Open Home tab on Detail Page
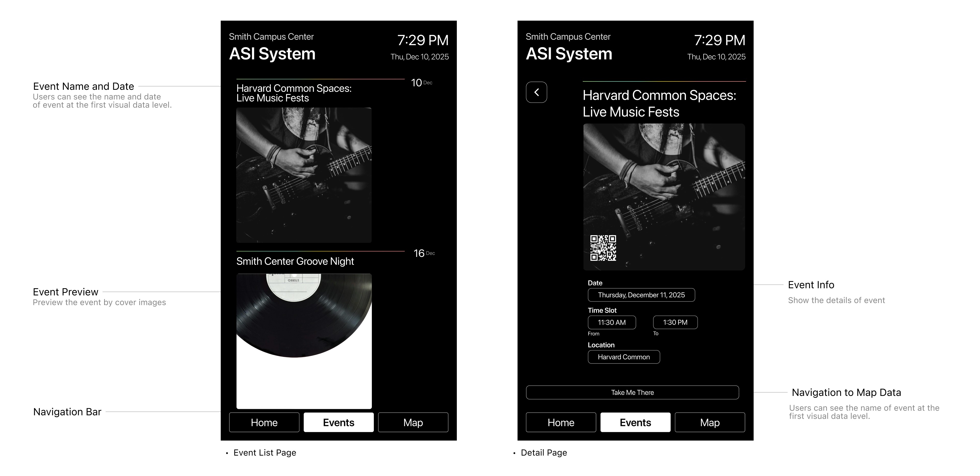The image size is (980, 476). pos(561,422)
